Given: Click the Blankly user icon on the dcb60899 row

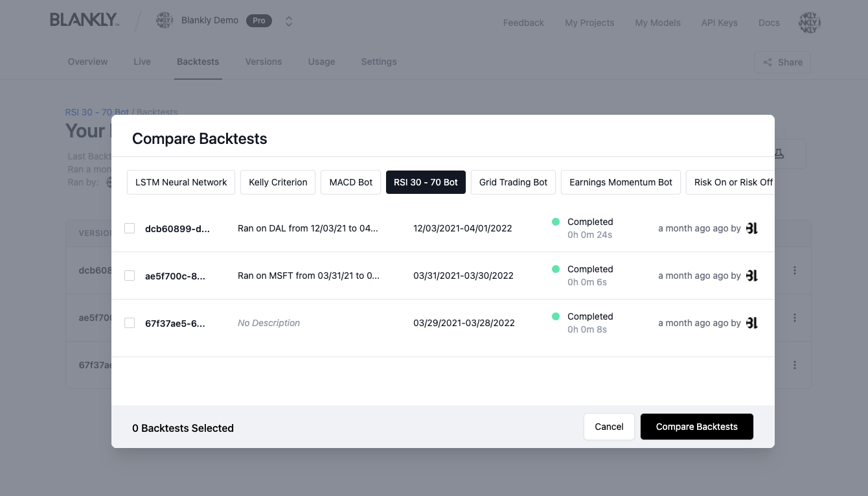Looking at the screenshot, I should click(751, 228).
